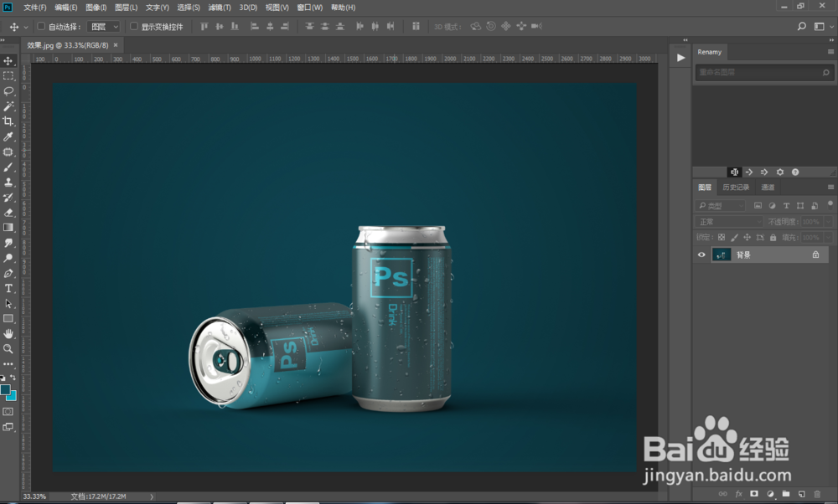838x504 pixels.
Task: Select the Path Selection arrow tool
Action: coord(8,303)
